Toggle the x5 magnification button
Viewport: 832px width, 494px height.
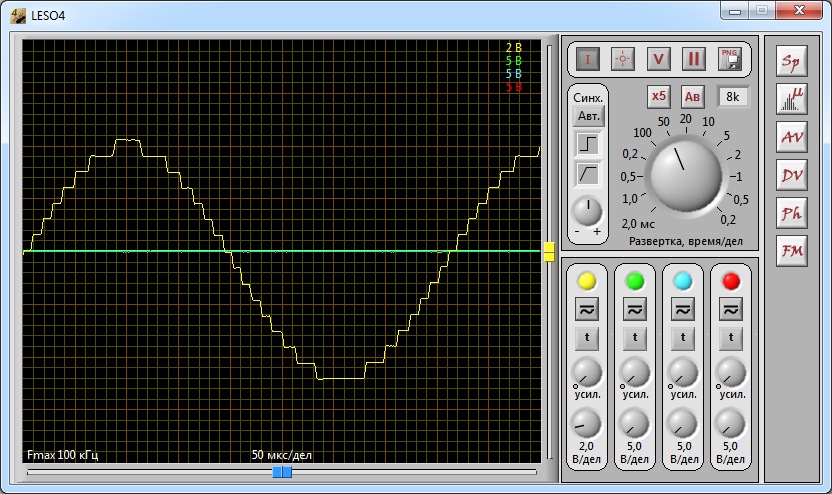[658, 97]
